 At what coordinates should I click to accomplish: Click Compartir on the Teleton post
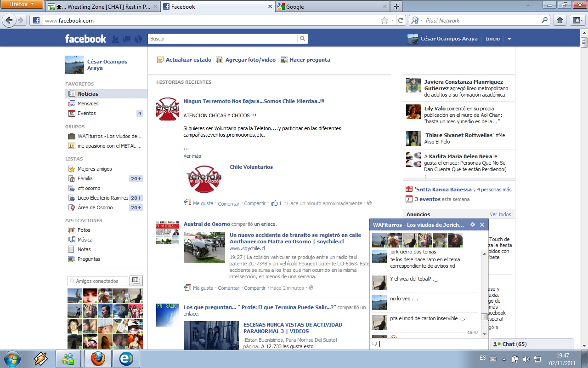255,203
